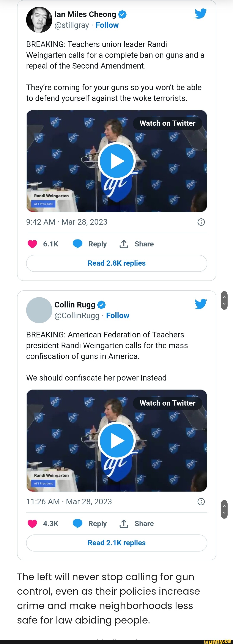Play the video in Collin Rugg's tweet
The height and width of the screenshot is (644, 233).
(117, 441)
